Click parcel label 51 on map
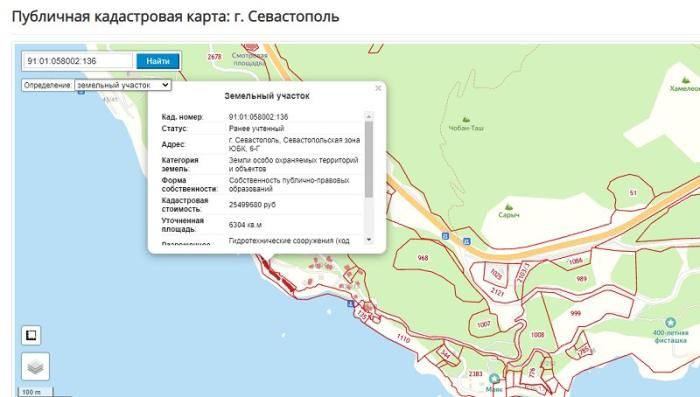 [x=633, y=193]
